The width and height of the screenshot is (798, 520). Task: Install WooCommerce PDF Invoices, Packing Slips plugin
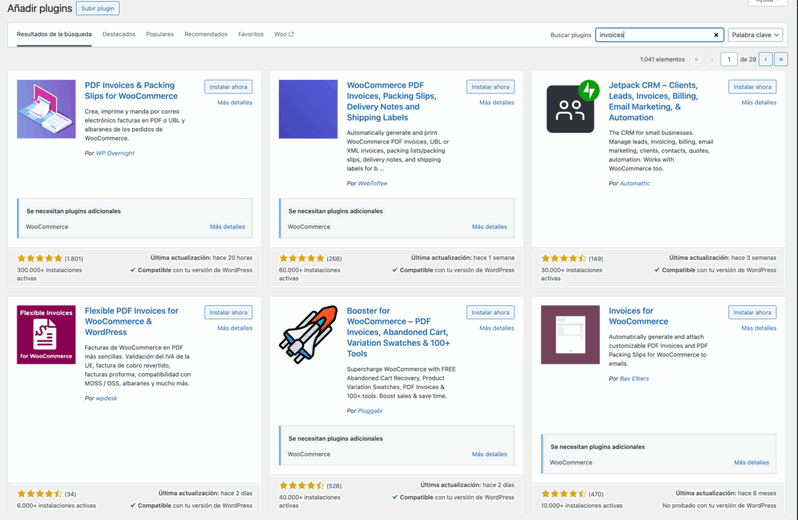click(x=490, y=86)
